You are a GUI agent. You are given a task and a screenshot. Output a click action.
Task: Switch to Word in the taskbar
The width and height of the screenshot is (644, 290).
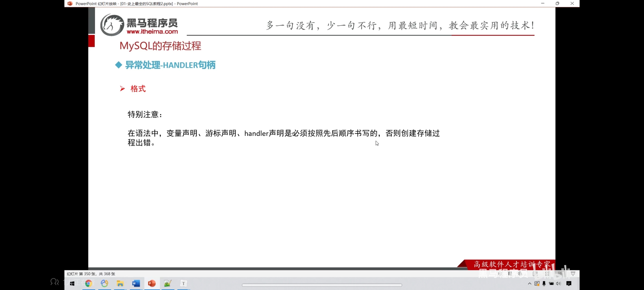(136, 284)
